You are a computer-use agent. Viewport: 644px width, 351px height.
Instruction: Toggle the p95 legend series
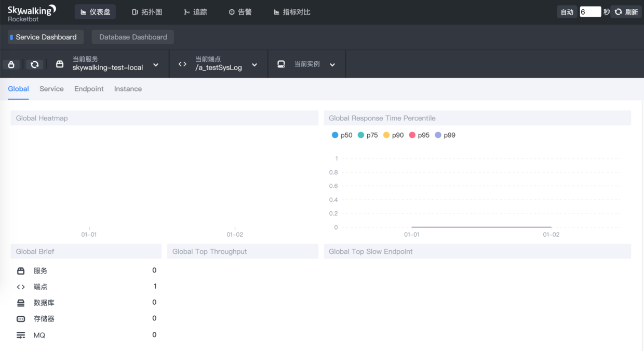[x=419, y=135]
